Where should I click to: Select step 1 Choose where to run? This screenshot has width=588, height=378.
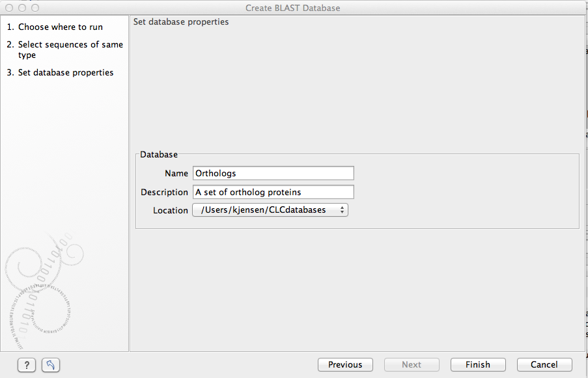[x=60, y=27]
